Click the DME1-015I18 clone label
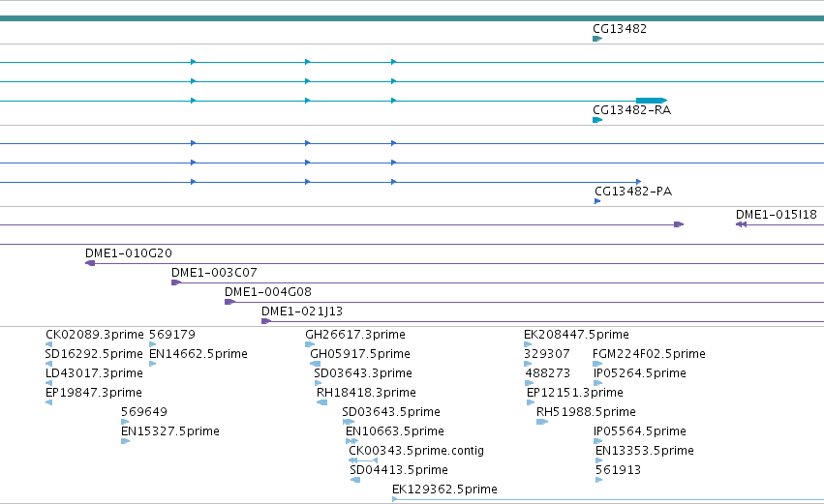 coord(777,215)
